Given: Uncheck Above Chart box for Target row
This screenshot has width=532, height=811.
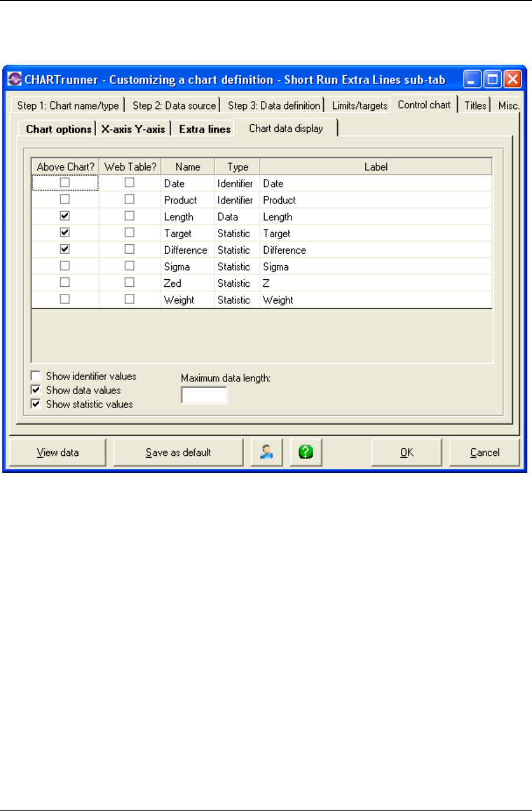Looking at the screenshot, I should pyautogui.click(x=65, y=233).
